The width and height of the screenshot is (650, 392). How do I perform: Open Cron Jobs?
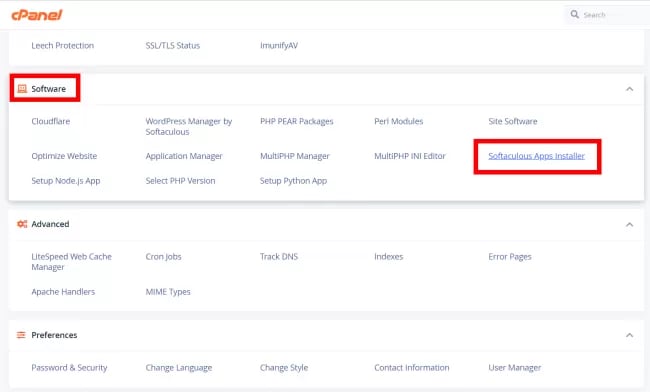pyautogui.click(x=163, y=257)
